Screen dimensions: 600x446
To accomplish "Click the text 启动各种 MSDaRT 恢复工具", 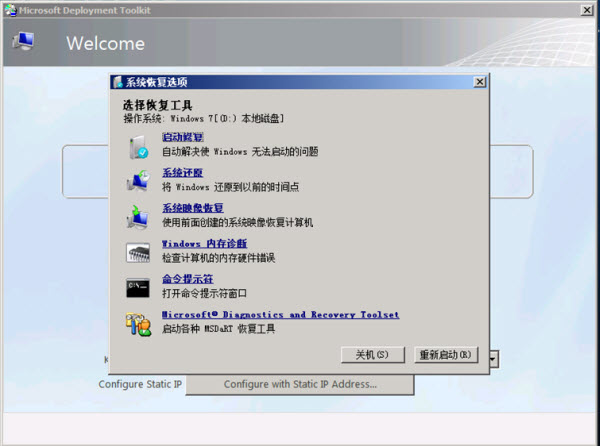I will [218, 329].
